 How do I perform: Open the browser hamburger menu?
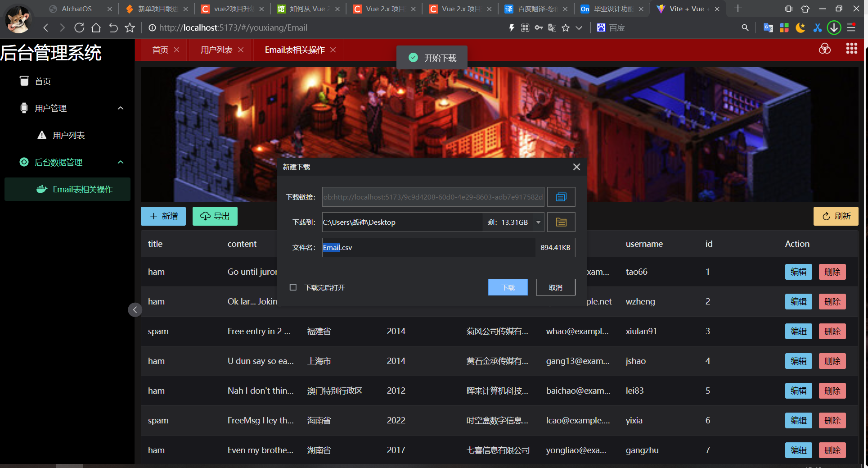pyautogui.click(x=851, y=28)
